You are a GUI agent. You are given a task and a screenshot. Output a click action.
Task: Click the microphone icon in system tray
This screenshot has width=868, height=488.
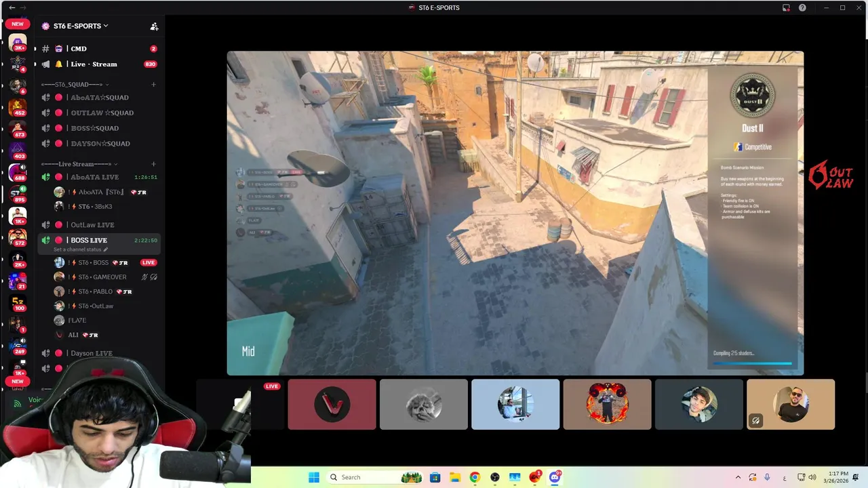click(x=767, y=477)
